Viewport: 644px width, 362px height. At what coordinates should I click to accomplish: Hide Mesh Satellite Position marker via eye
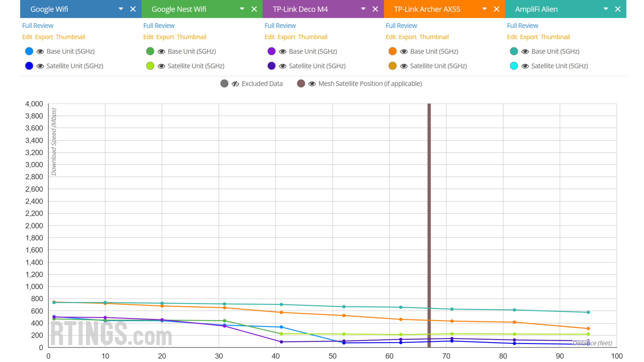[312, 84]
